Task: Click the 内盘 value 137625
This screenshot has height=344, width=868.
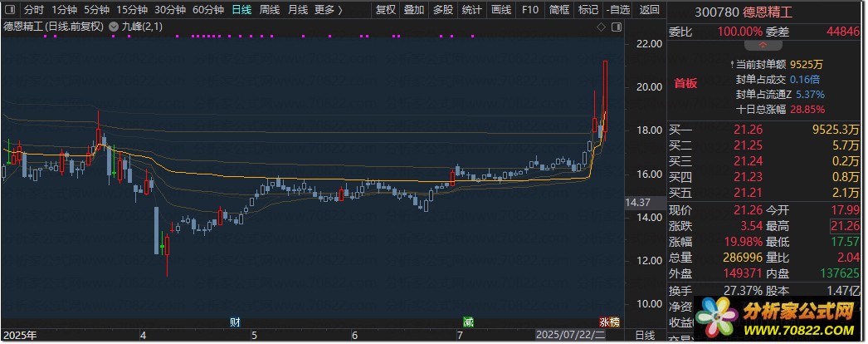Action: click(841, 273)
